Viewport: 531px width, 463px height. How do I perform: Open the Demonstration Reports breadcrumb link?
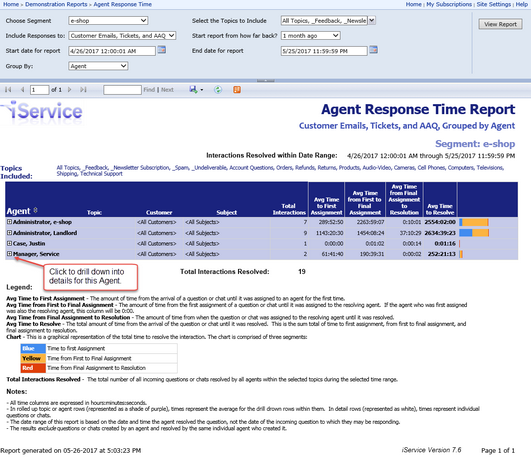tap(56, 4)
